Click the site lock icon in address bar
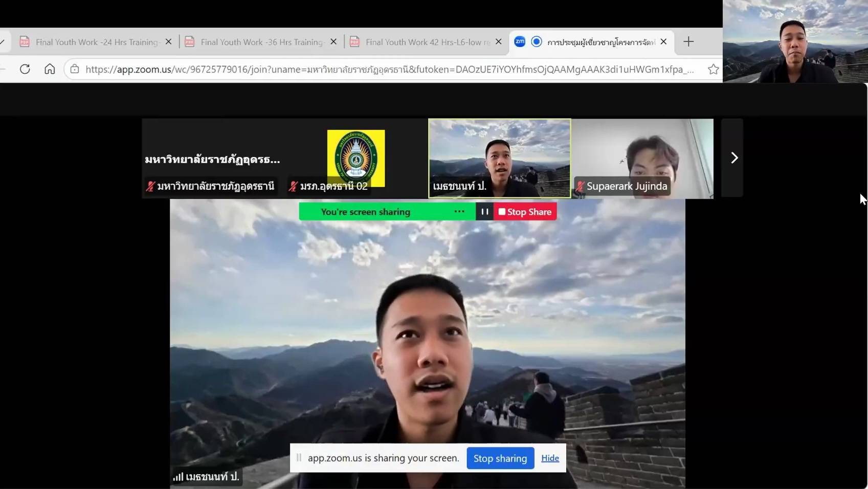The height and width of the screenshot is (489, 868). 75,69
